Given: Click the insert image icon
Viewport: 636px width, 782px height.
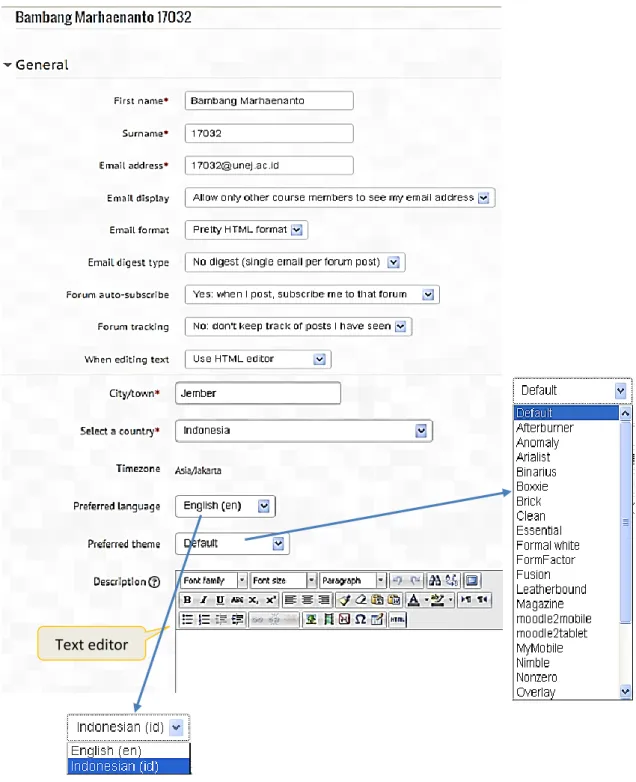Looking at the screenshot, I should (311, 619).
